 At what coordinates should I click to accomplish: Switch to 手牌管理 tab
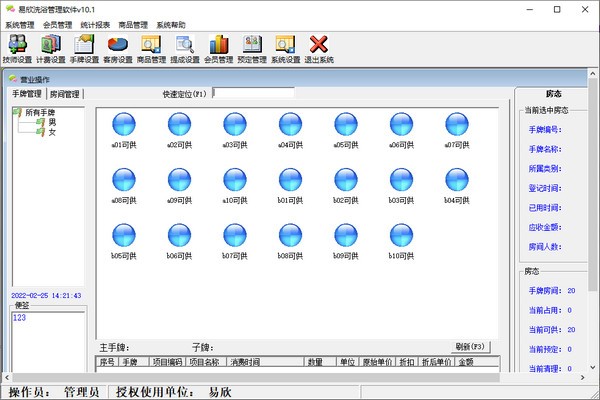[26, 94]
